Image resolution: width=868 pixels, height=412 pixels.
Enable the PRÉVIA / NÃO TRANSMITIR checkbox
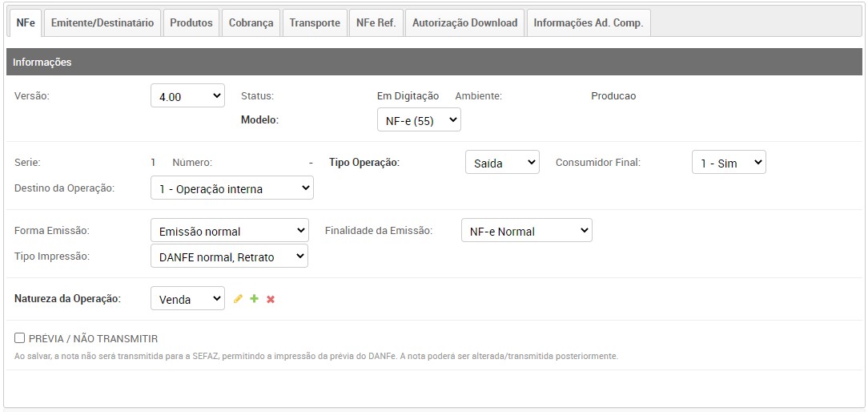(x=20, y=338)
